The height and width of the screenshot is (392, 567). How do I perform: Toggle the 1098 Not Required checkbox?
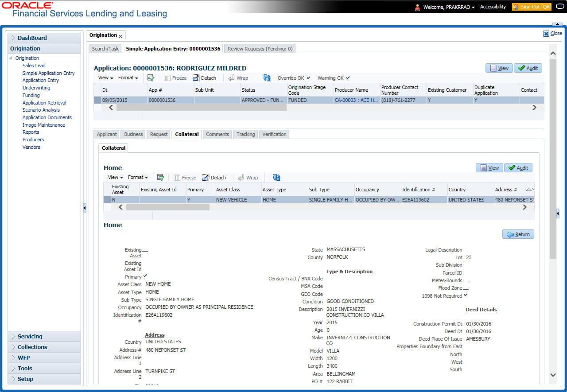tap(466, 295)
